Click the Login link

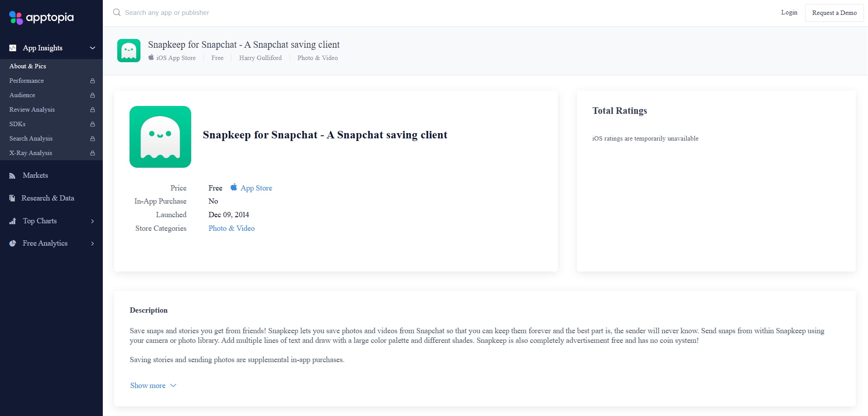(x=789, y=13)
